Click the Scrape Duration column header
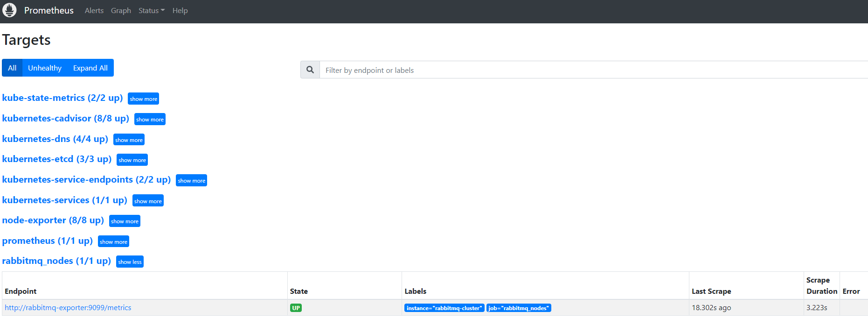The image size is (868, 326). click(822, 285)
